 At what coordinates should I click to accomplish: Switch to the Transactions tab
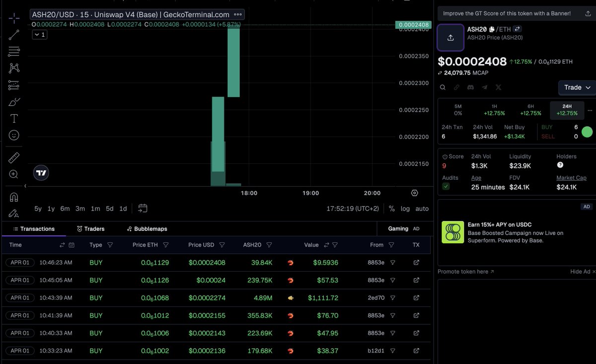(34, 229)
